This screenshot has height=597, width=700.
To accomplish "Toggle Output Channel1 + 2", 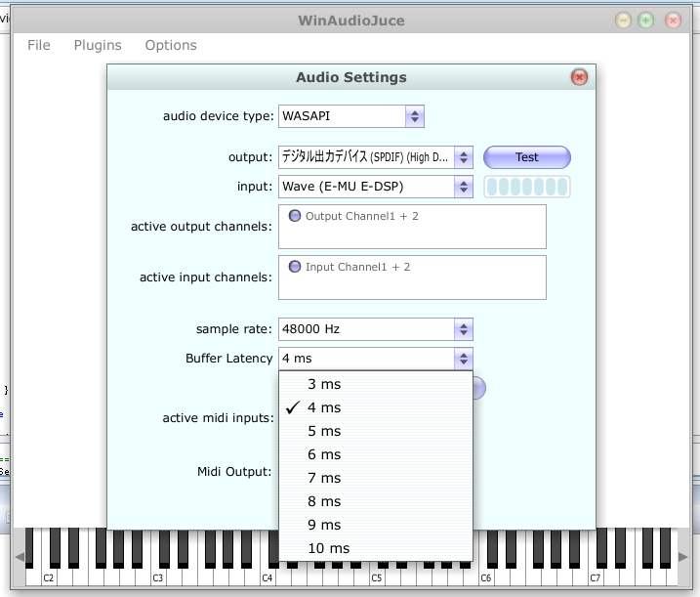I will [295, 216].
